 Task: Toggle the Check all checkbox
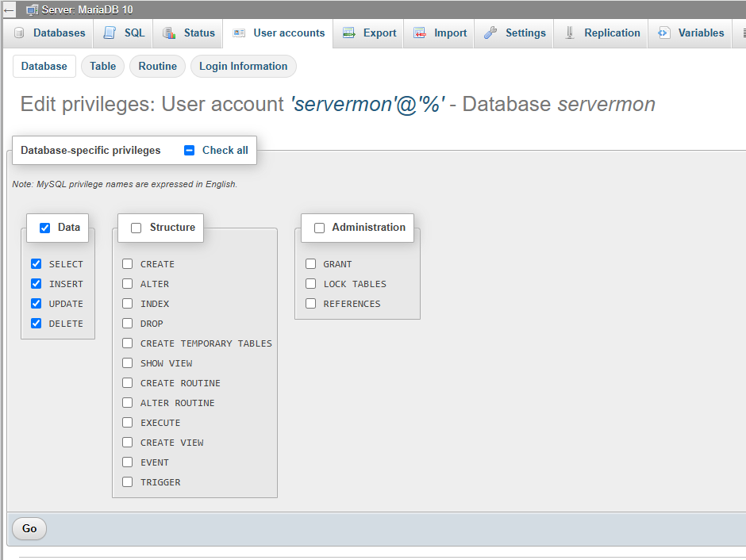189,150
